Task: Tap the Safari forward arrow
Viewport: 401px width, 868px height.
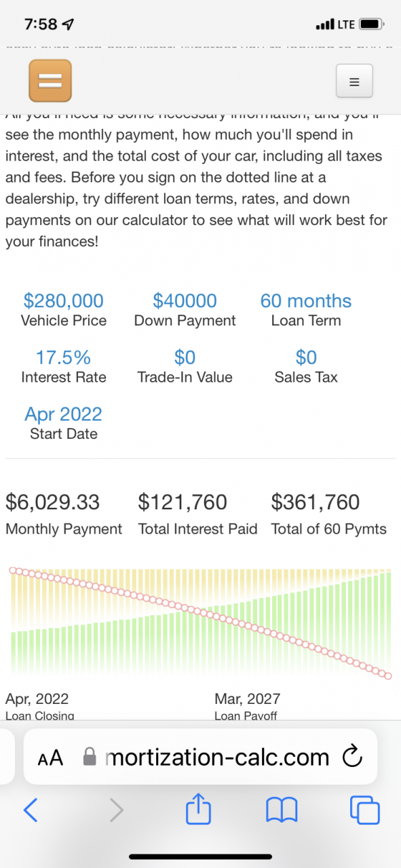Action: click(117, 810)
